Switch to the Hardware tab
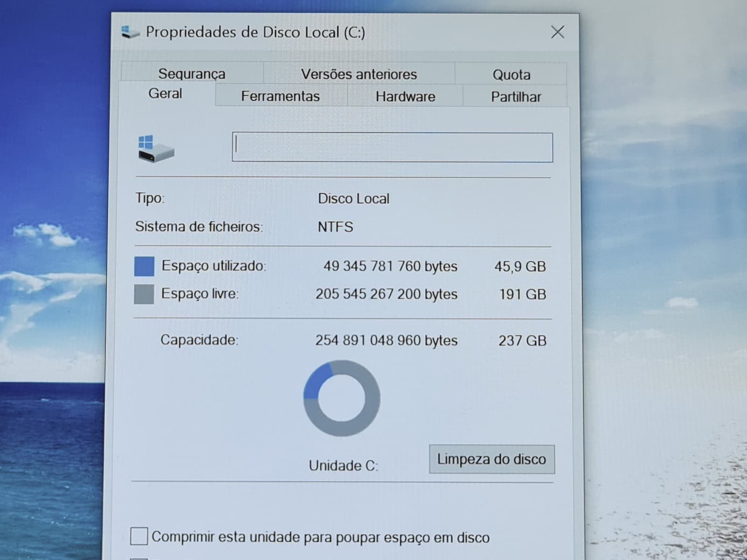Image resolution: width=747 pixels, height=560 pixels. (405, 97)
